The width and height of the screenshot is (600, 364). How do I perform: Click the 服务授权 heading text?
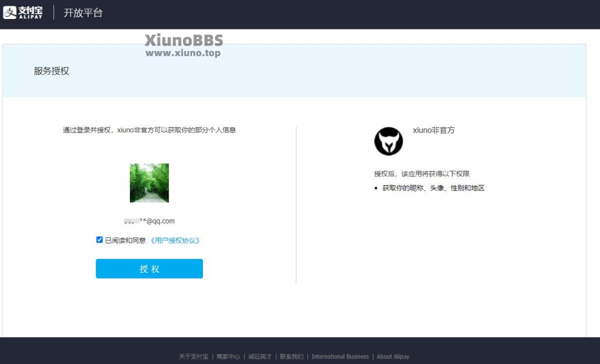coord(51,71)
